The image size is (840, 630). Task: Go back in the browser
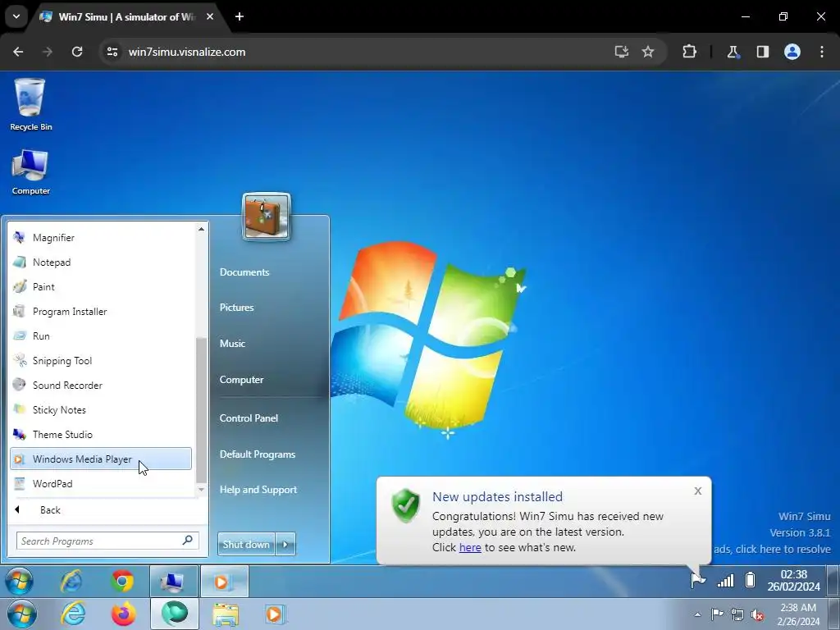point(18,52)
